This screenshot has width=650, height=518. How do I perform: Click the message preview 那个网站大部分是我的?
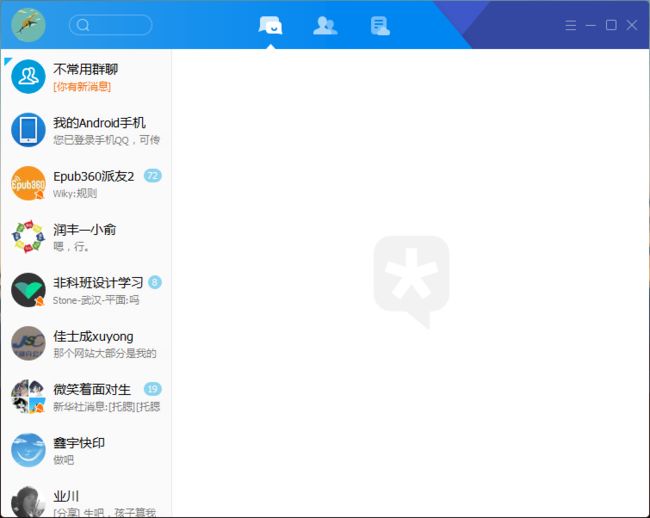[105, 353]
